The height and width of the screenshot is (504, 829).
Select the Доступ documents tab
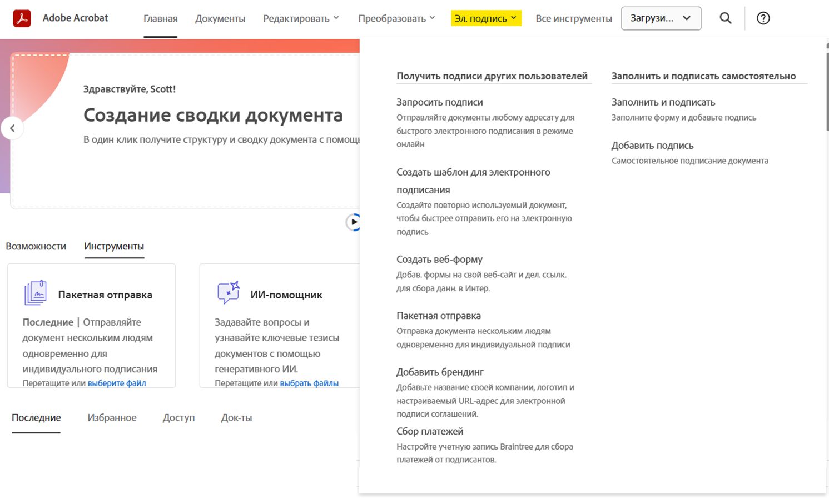(x=178, y=417)
